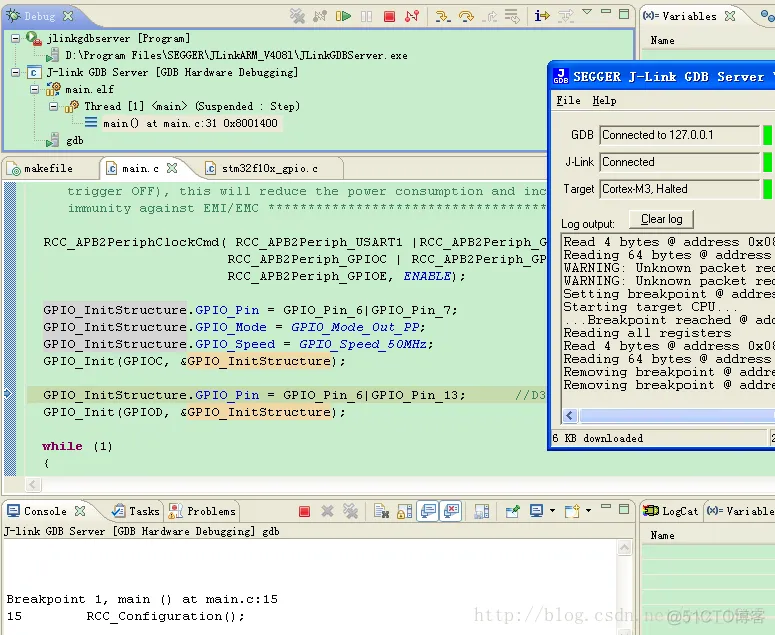
Task: Pin the Console view
Action: click(x=513, y=511)
